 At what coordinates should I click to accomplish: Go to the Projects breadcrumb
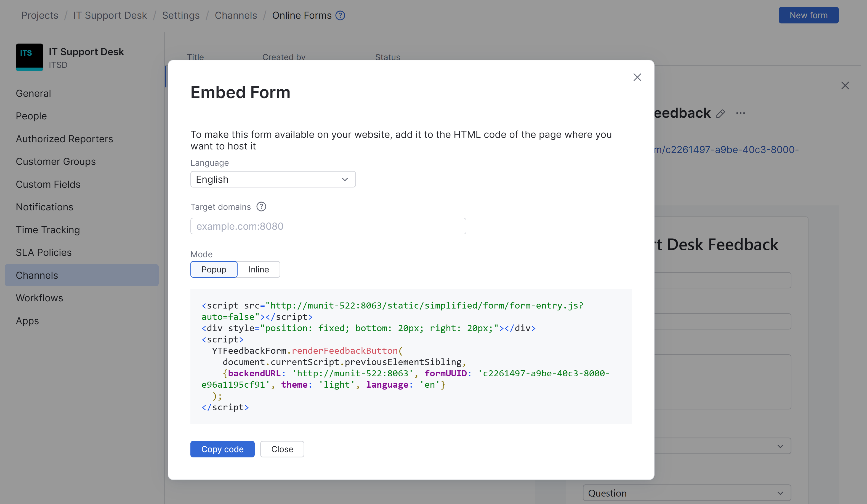click(x=39, y=15)
